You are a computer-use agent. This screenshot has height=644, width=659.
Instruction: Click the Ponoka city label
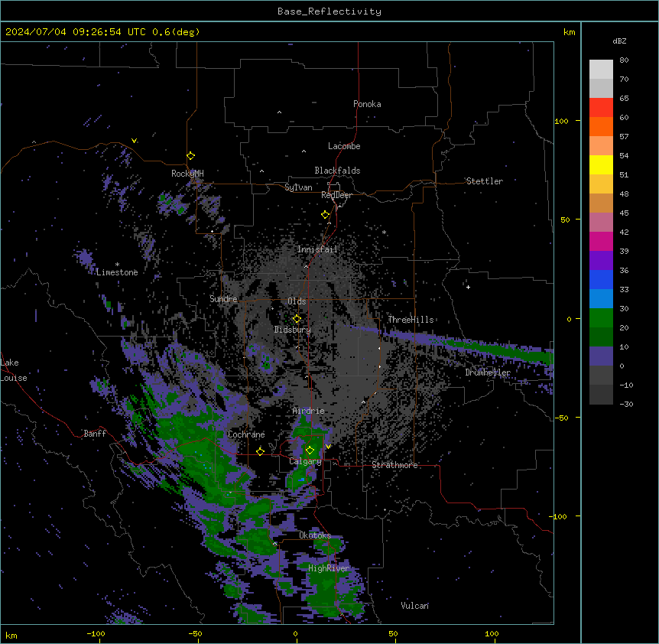pyautogui.click(x=367, y=104)
